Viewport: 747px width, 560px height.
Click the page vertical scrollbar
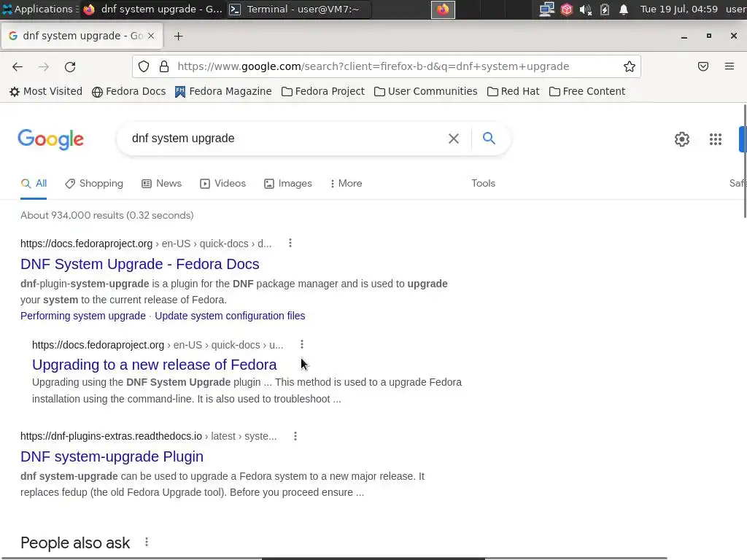744,161
